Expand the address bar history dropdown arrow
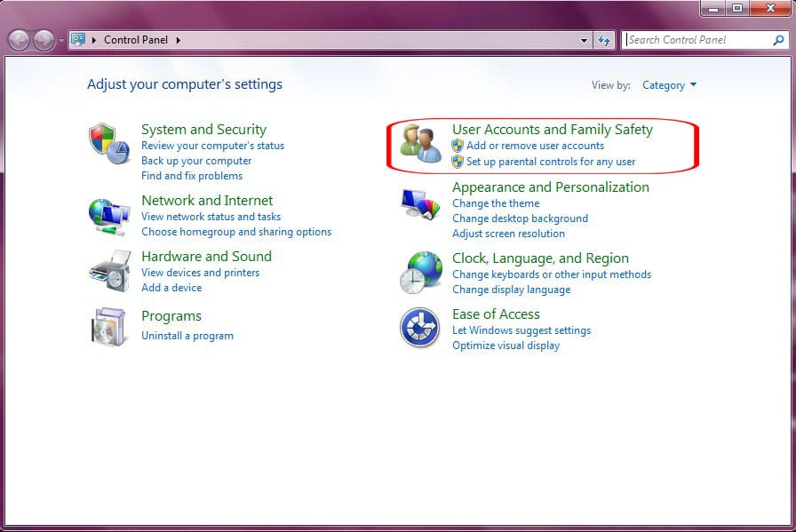The height and width of the screenshot is (532, 796). click(x=584, y=40)
